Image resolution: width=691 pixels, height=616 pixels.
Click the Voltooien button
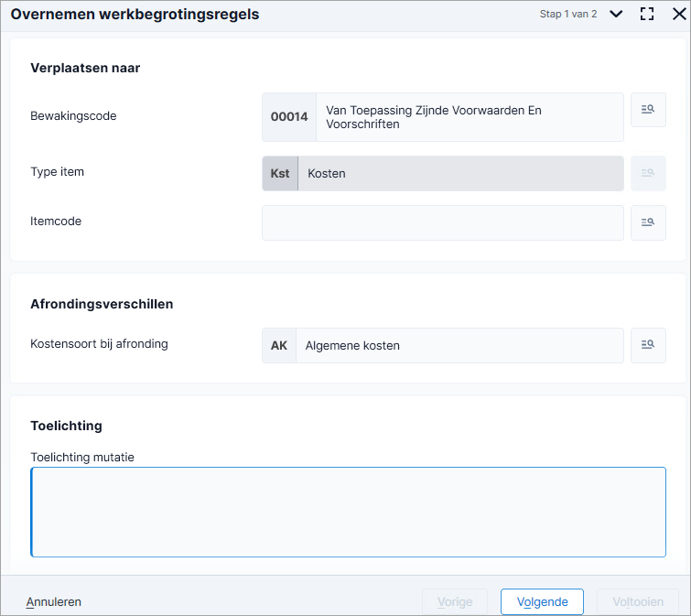point(638,601)
